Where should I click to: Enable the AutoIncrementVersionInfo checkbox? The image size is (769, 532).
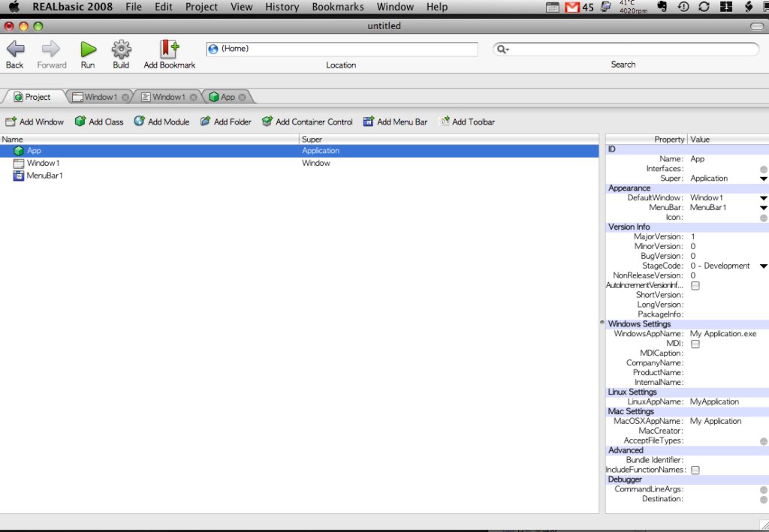(695, 286)
